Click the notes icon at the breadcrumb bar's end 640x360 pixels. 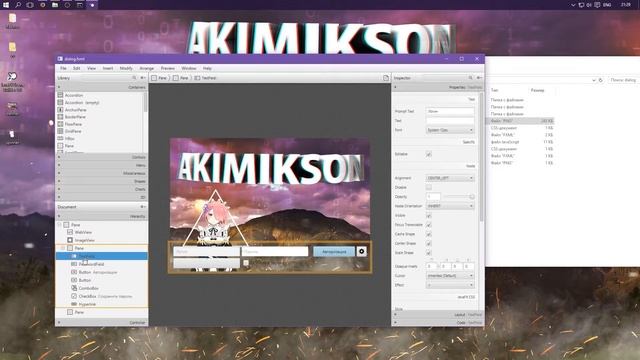[386, 78]
